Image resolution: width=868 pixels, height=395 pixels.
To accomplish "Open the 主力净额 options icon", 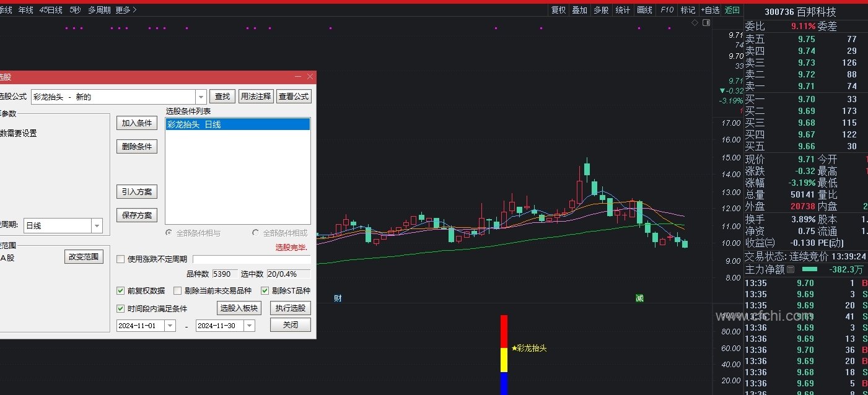I will tap(790, 270).
